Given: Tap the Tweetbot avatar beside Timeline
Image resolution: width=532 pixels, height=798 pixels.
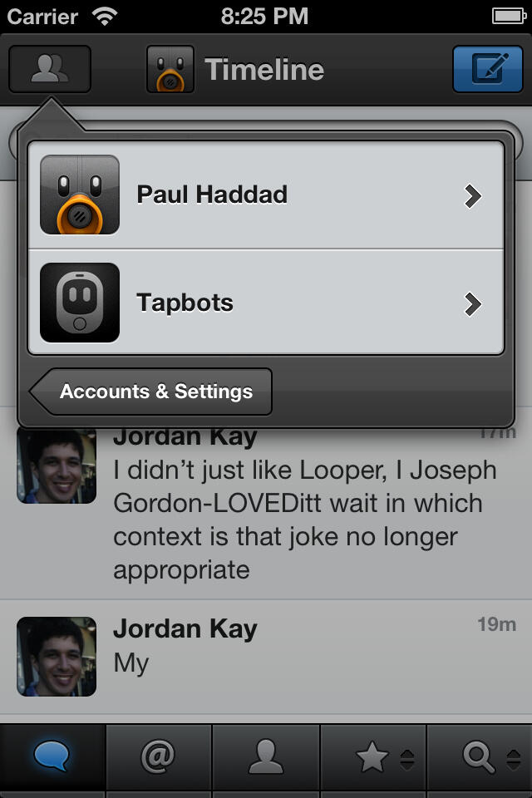Looking at the screenshot, I should click(x=170, y=69).
